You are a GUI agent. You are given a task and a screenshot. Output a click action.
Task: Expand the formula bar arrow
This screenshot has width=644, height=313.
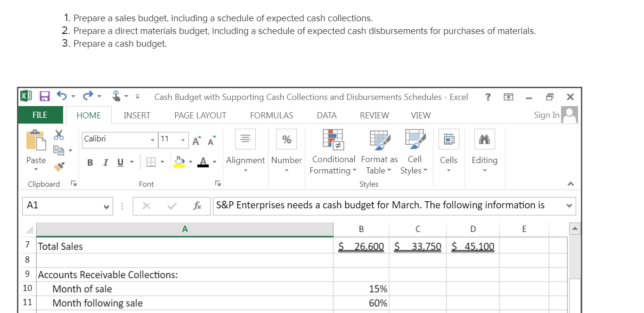point(570,206)
